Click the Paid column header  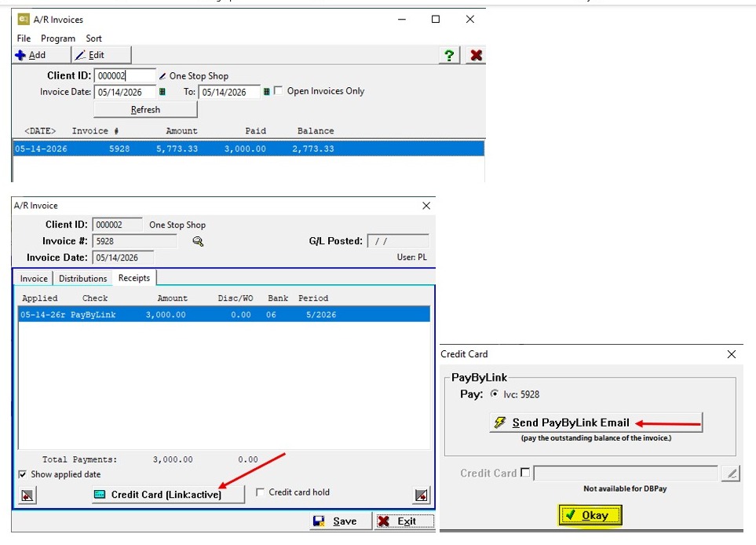coord(256,130)
